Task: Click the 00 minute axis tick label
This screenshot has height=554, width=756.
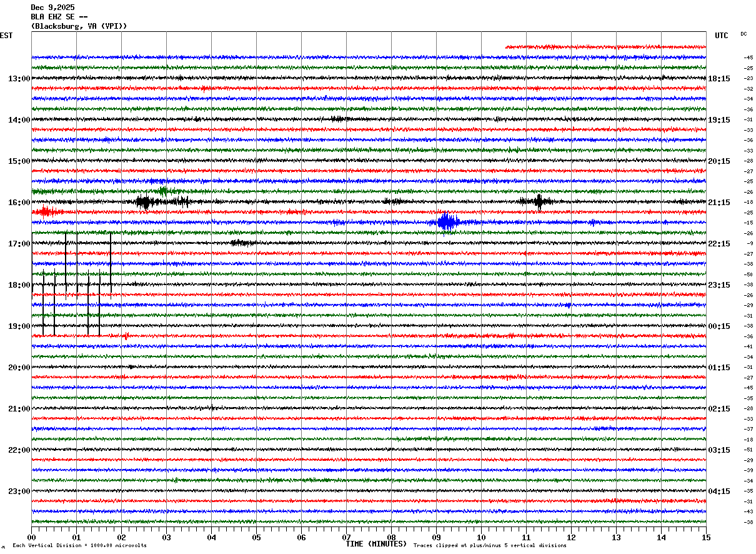Action: [31, 537]
